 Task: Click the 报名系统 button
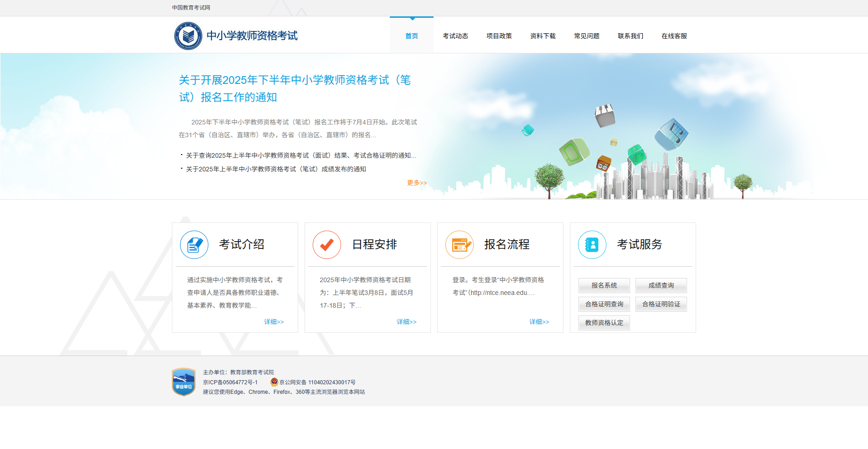click(604, 285)
